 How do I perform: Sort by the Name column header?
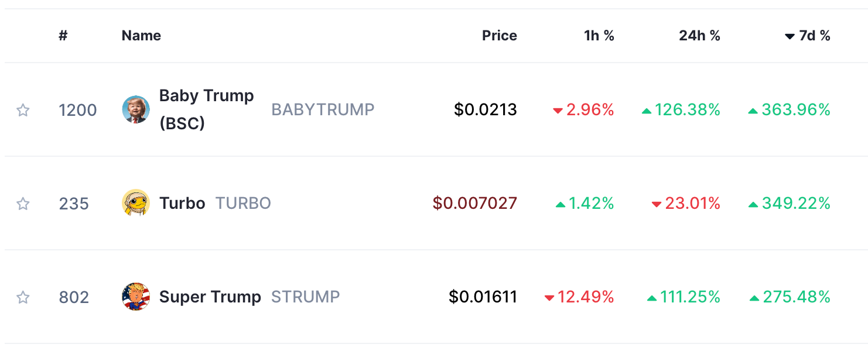click(x=141, y=36)
